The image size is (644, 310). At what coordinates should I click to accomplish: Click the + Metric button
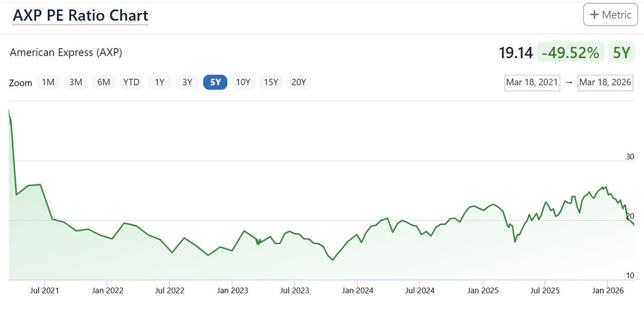tap(610, 14)
